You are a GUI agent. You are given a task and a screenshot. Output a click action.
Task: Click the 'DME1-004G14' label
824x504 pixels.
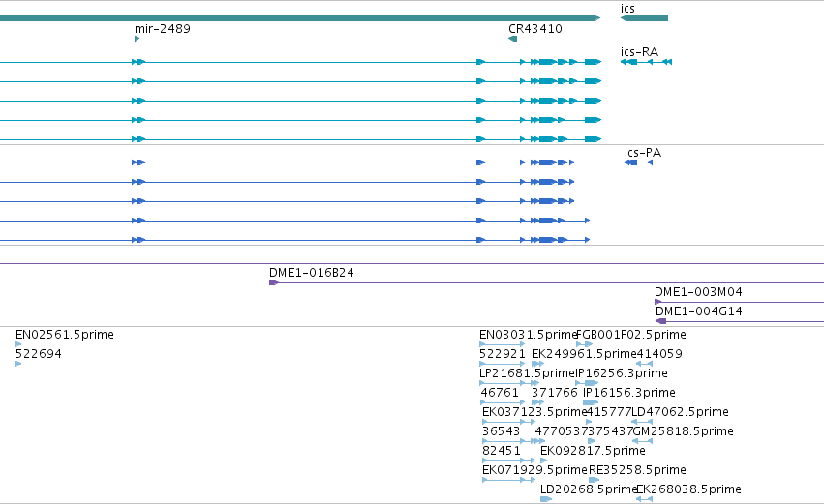[x=699, y=311]
